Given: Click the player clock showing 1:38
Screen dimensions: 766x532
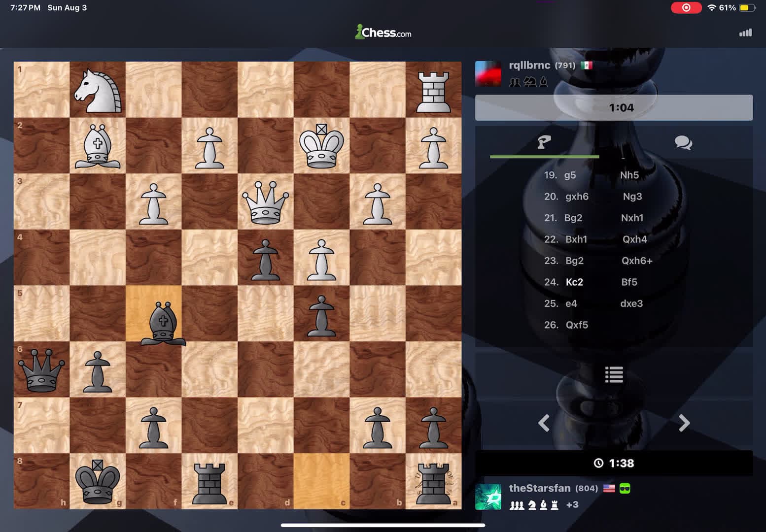Looking at the screenshot, I should click(614, 463).
